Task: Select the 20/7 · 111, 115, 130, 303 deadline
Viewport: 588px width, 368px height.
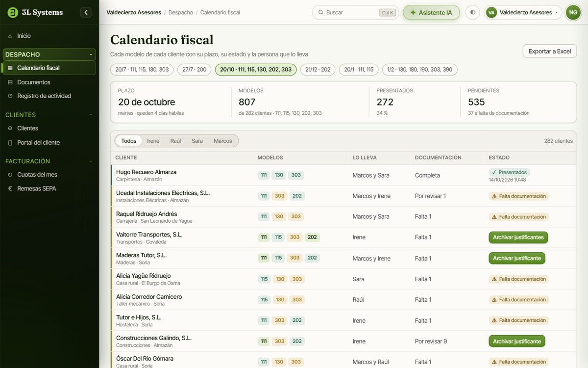Action: pyautogui.click(x=142, y=70)
